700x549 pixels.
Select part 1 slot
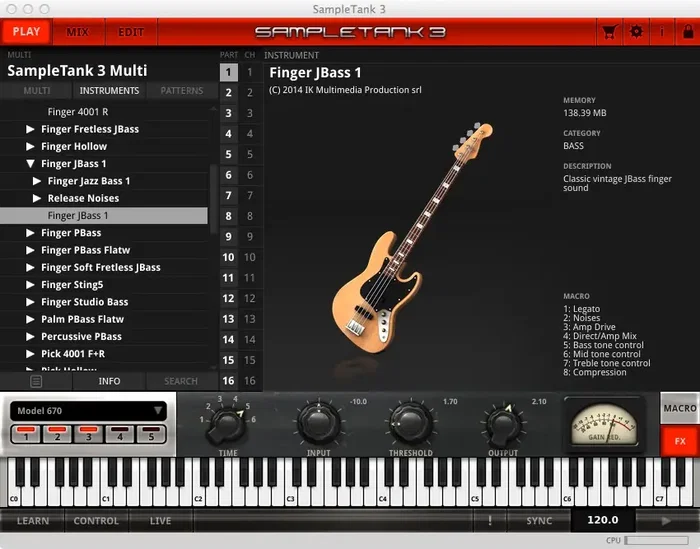pos(228,72)
